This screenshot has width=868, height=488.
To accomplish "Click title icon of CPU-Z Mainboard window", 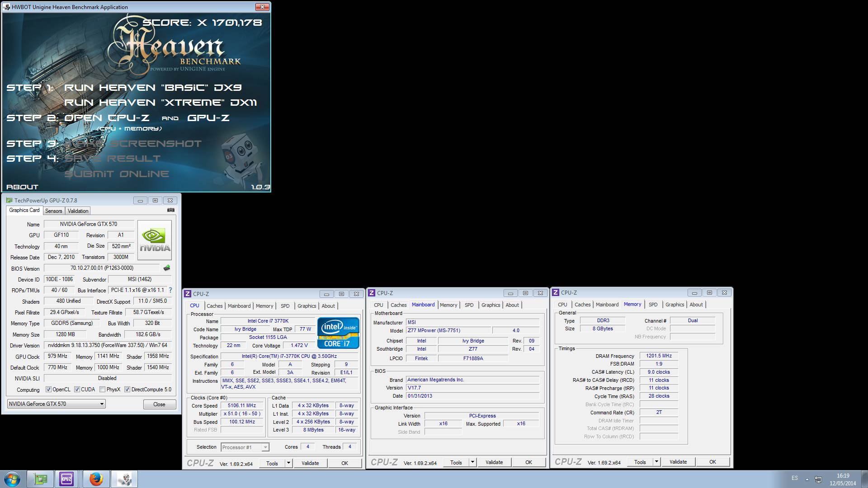I will tap(372, 293).
